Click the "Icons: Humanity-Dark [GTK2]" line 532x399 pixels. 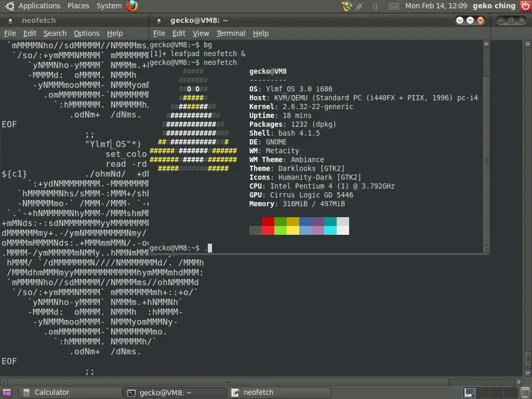click(x=305, y=177)
